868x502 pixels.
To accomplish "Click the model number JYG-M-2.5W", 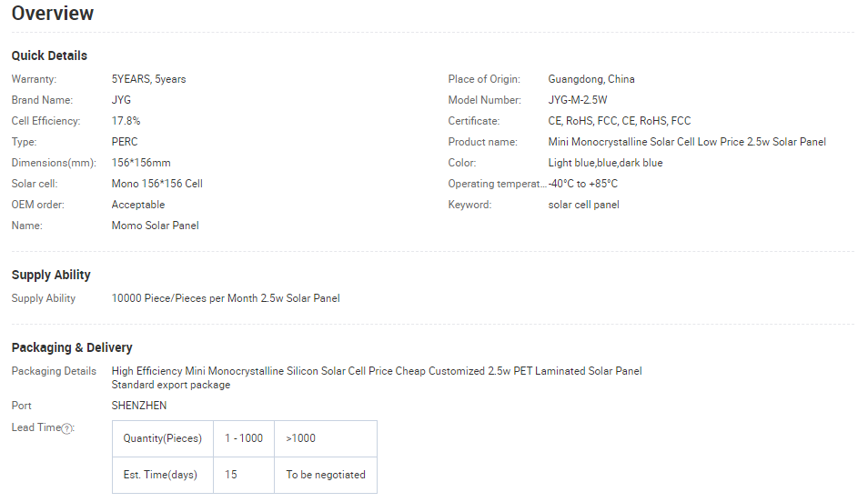I will (577, 100).
